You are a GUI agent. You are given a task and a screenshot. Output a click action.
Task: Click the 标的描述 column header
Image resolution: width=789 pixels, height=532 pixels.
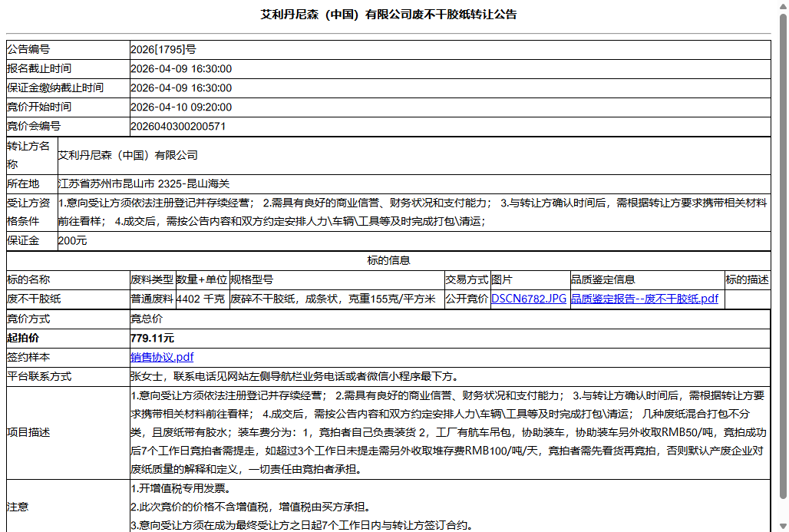tap(748, 280)
